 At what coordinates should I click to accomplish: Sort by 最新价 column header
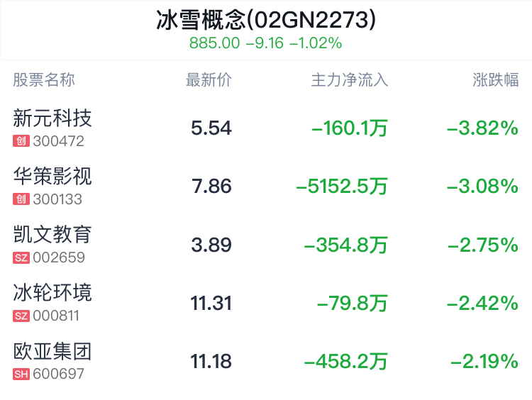(x=209, y=80)
